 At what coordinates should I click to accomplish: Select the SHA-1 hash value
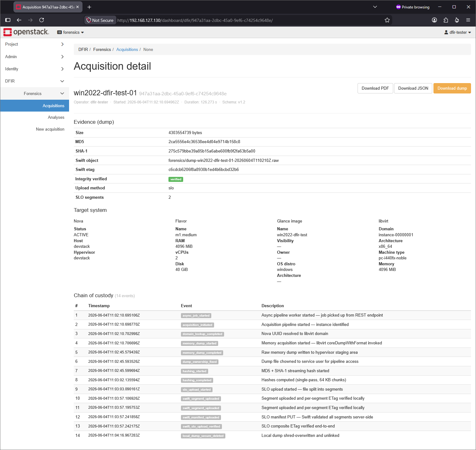point(212,151)
